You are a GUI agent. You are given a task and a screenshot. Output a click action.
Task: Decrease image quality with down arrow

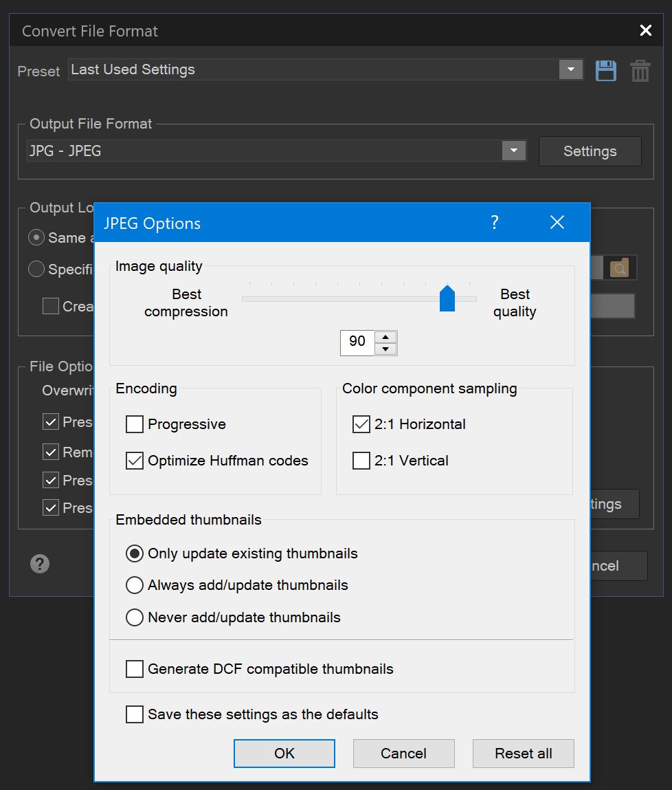(x=386, y=349)
